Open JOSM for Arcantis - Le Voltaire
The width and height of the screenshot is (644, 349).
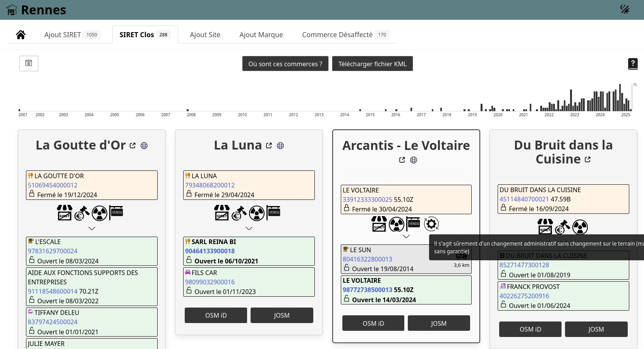439,323
